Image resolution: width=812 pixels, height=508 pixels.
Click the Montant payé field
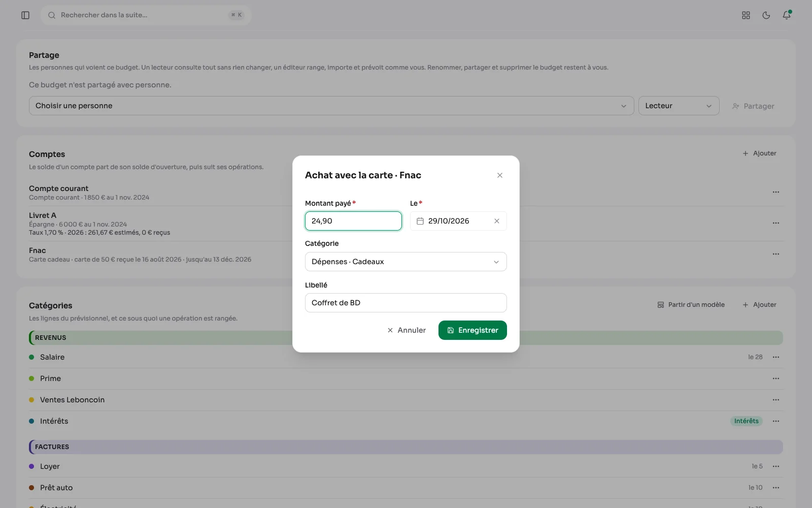pos(353,221)
